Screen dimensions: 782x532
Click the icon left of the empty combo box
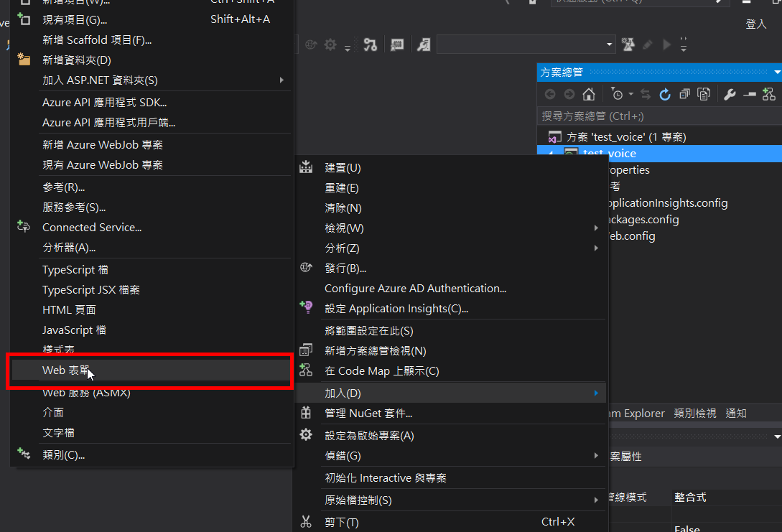click(x=424, y=45)
